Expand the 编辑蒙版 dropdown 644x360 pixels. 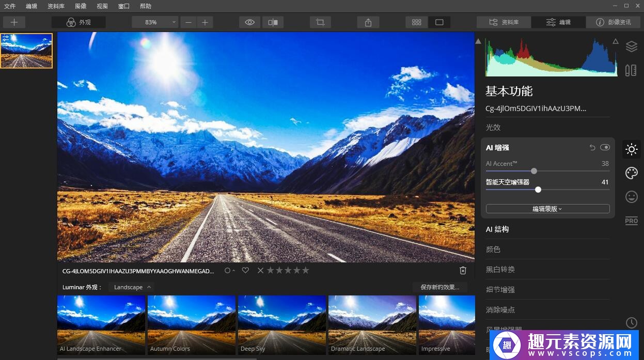tap(547, 209)
